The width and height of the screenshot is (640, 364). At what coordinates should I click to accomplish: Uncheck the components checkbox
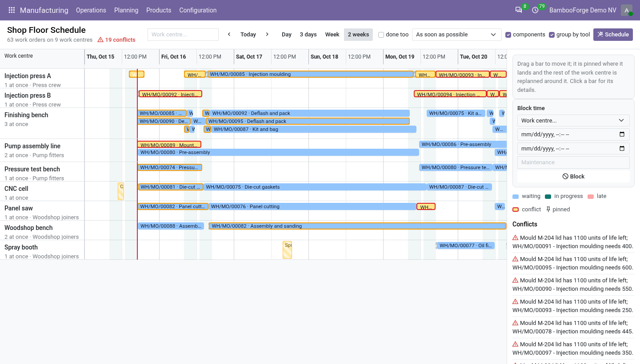pyautogui.click(x=508, y=35)
